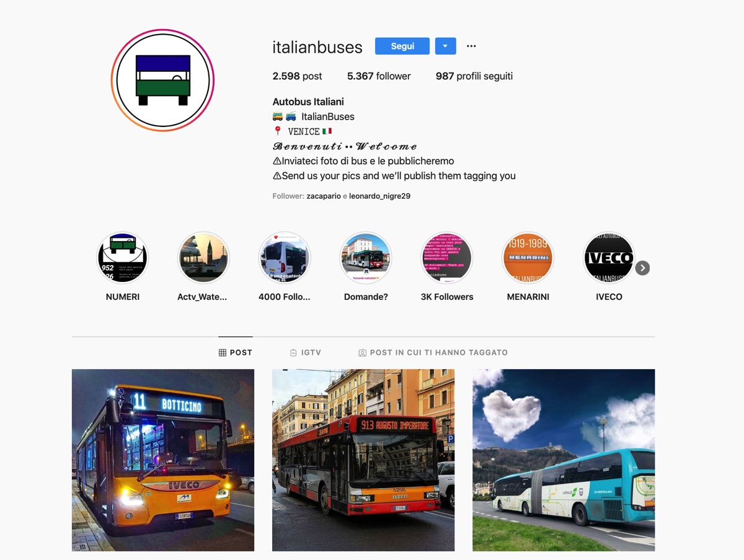The image size is (744, 560).
Task: Open the IVECO story highlight
Action: [x=609, y=258]
